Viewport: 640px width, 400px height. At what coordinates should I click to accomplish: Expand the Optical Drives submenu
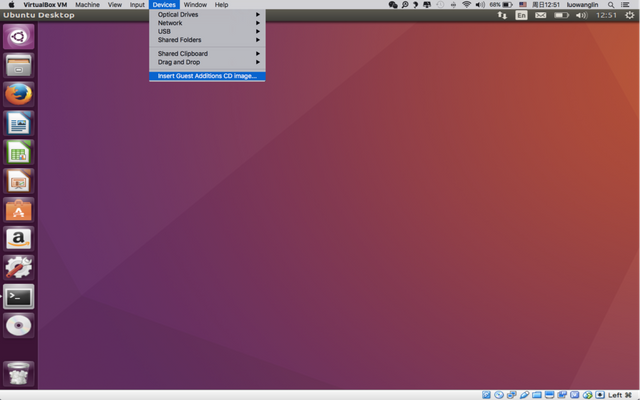pyautogui.click(x=207, y=14)
